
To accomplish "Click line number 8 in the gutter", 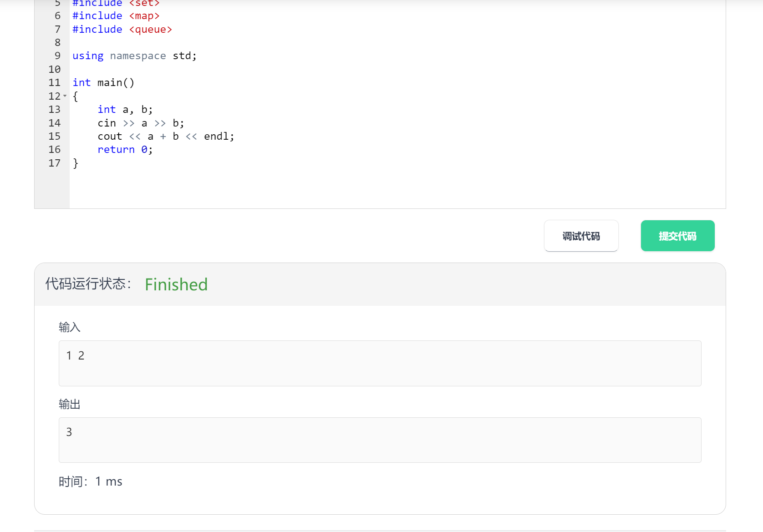I will pos(57,42).
